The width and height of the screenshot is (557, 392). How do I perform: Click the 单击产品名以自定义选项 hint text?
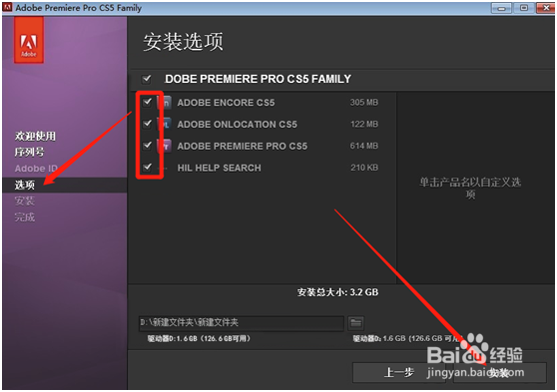pyautogui.click(x=470, y=189)
